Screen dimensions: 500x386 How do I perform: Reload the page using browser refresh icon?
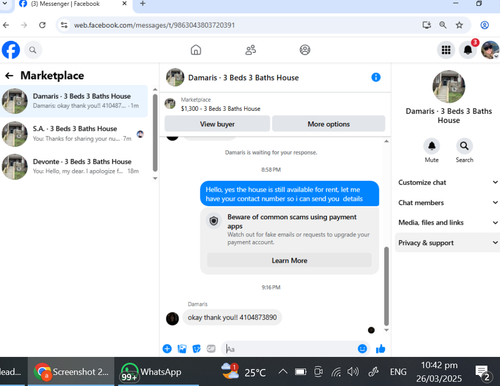pyautogui.click(x=42, y=25)
